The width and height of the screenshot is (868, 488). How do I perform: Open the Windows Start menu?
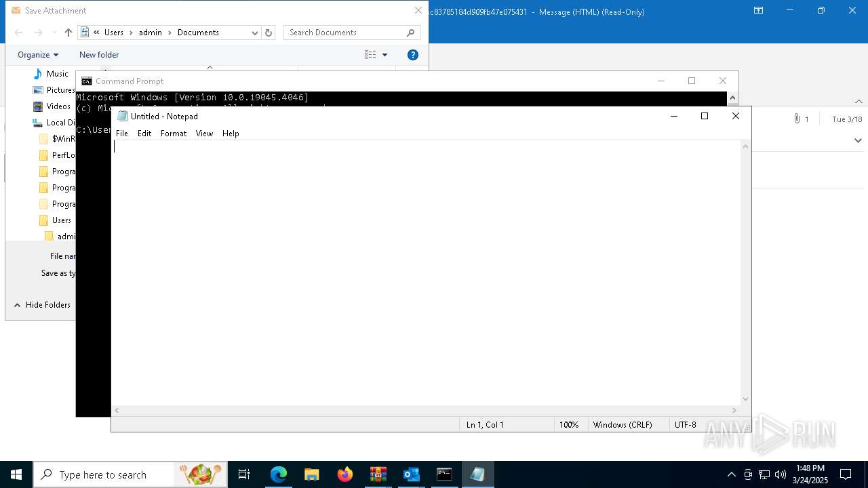[16, 474]
